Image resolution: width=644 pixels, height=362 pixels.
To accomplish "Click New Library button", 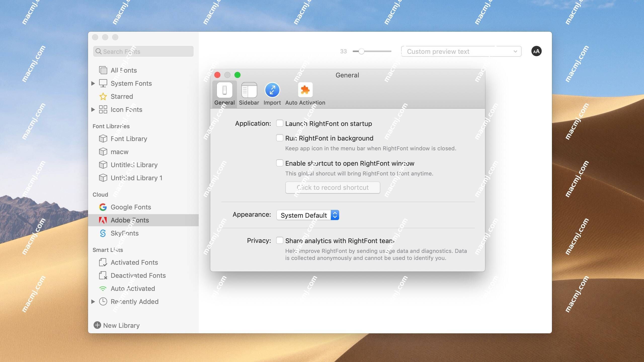I will [x=116, y=325].
